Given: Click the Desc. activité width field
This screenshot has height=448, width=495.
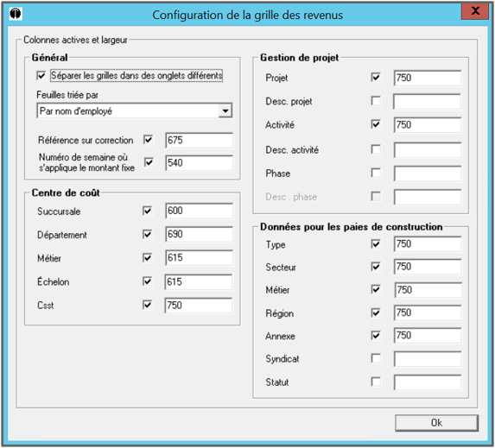Looking at the screenshot, I should coord(428,150).
